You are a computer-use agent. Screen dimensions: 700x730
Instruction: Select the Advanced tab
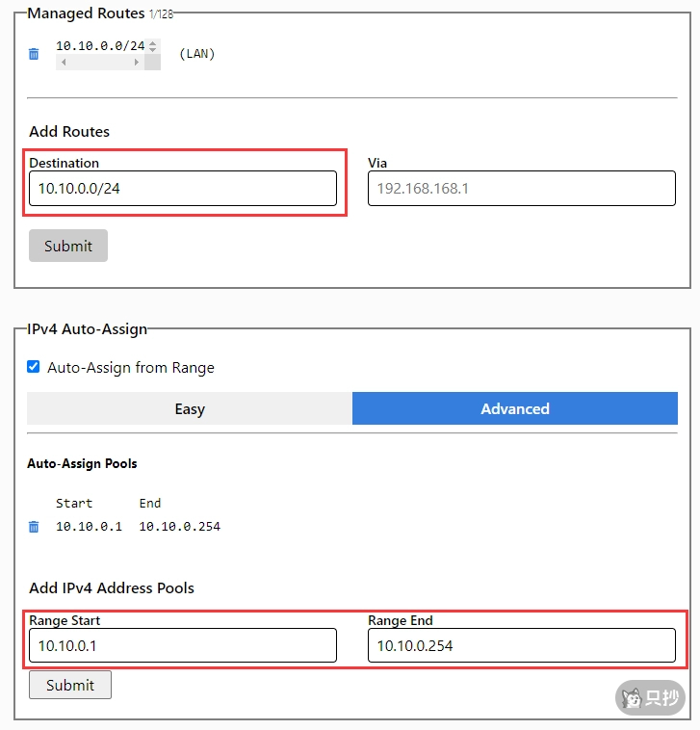(x=515, y=408)
